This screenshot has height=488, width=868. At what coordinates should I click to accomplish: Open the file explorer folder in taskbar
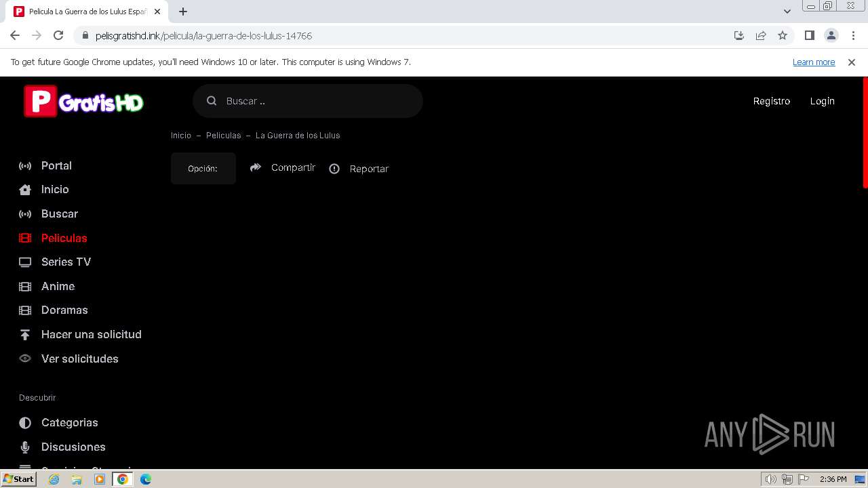[77, 479]
